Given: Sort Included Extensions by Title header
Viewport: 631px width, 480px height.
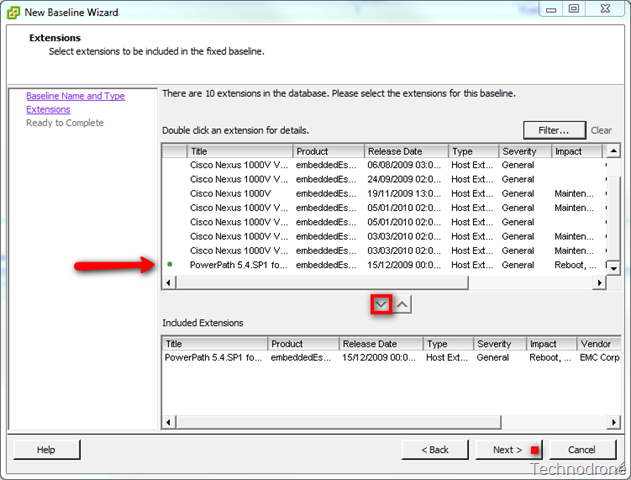Looking at the screenshot, I should [x=215, y=344].
